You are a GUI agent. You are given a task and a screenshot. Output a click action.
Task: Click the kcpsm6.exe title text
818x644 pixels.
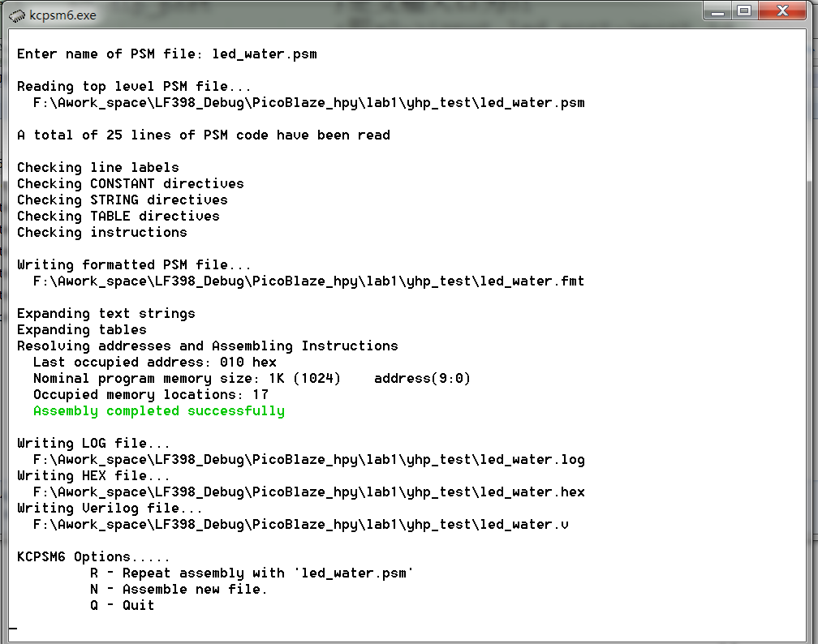pyautogui.click(x=62, y=15)
